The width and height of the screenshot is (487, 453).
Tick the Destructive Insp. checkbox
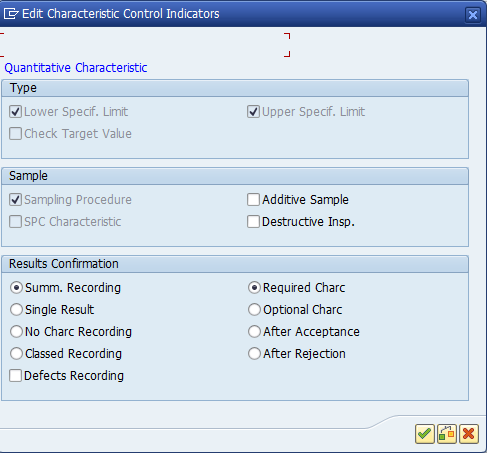(253, 222)
